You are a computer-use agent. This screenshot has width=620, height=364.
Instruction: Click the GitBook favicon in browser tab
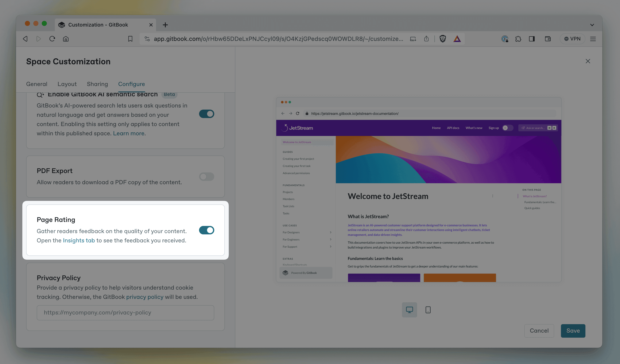tap(62, 24)
